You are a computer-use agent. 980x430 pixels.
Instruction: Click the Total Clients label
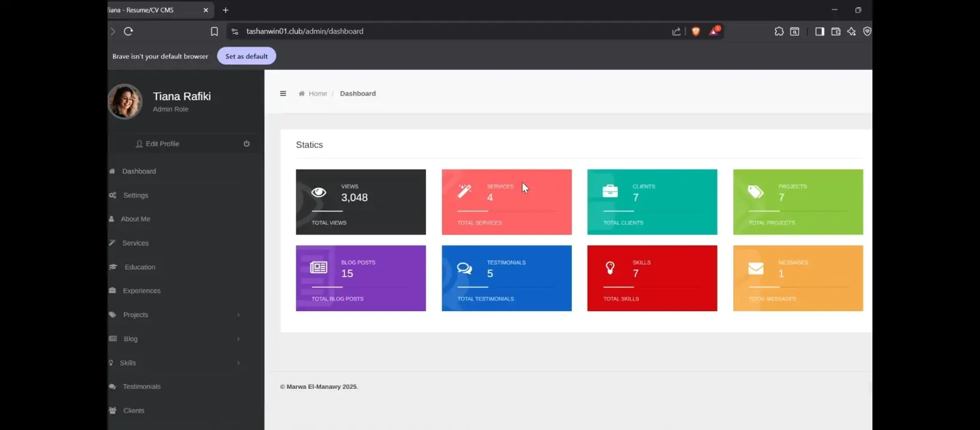(x=623, y=223)
